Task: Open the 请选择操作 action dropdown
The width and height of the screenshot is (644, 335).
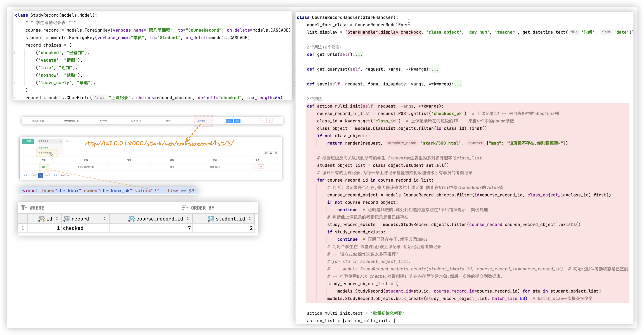Action: pos(50,141)
